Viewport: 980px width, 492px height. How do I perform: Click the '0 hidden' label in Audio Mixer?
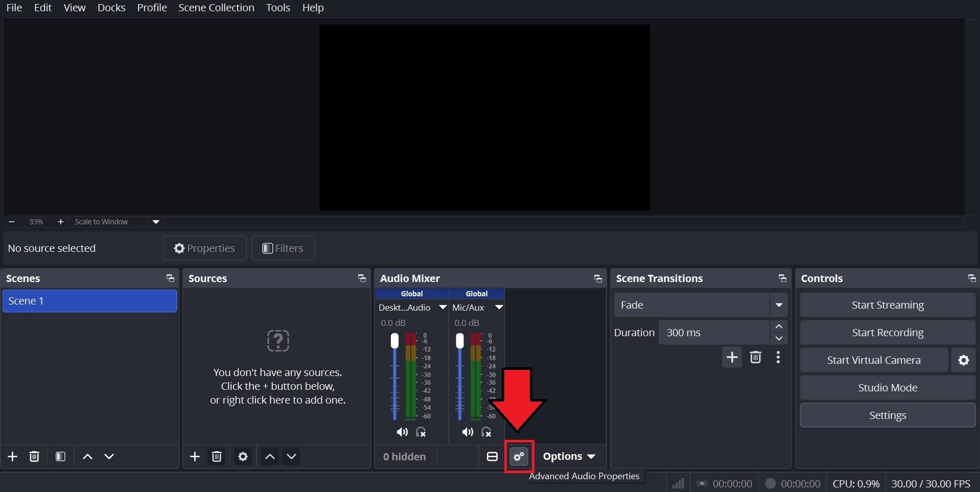(405, 457)
